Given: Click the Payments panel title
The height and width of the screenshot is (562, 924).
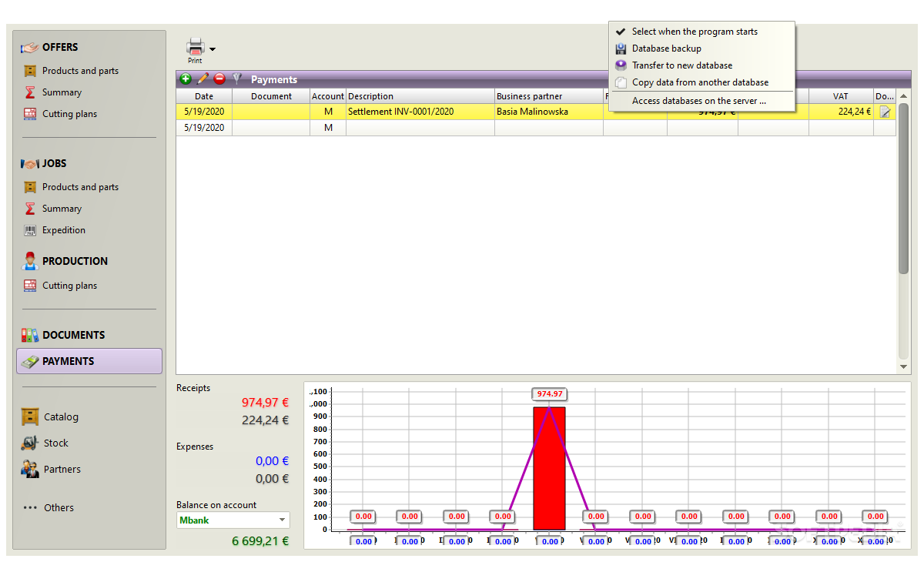Looking at the screenshot, I should point(274,79).
